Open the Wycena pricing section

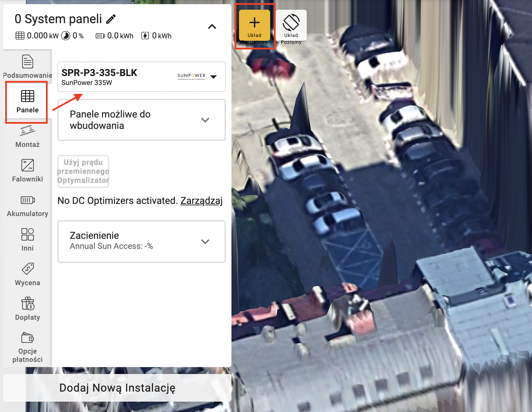point(28,274)
